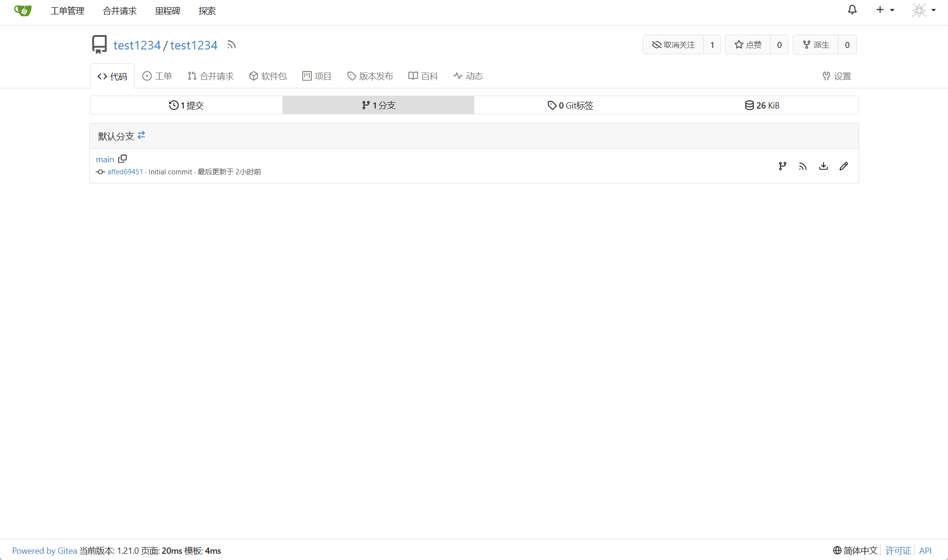Copy main branch name to clipboard

pos(123,159)
